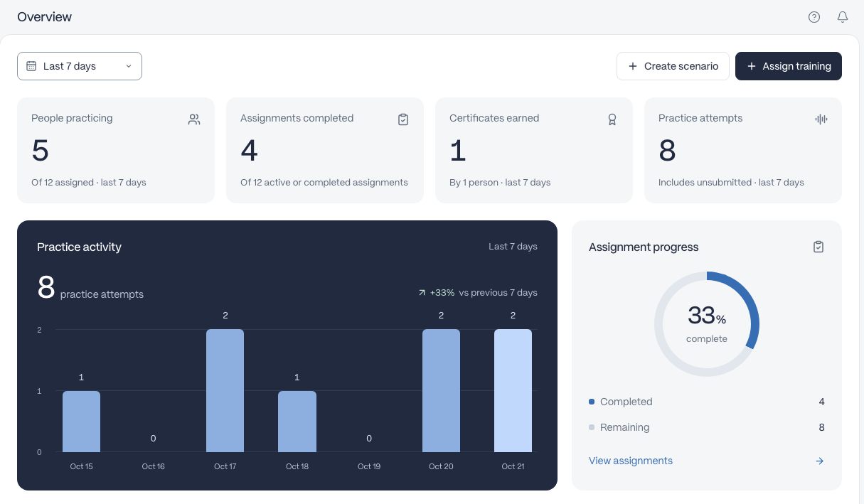Click the blue Completed legend dot

(592, 402)
